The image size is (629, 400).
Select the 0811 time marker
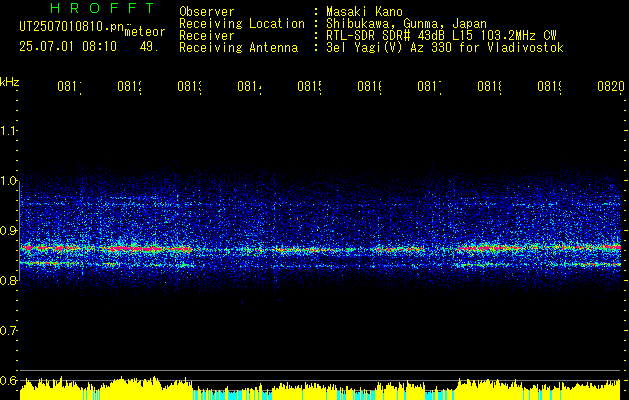tap(70, 86)
